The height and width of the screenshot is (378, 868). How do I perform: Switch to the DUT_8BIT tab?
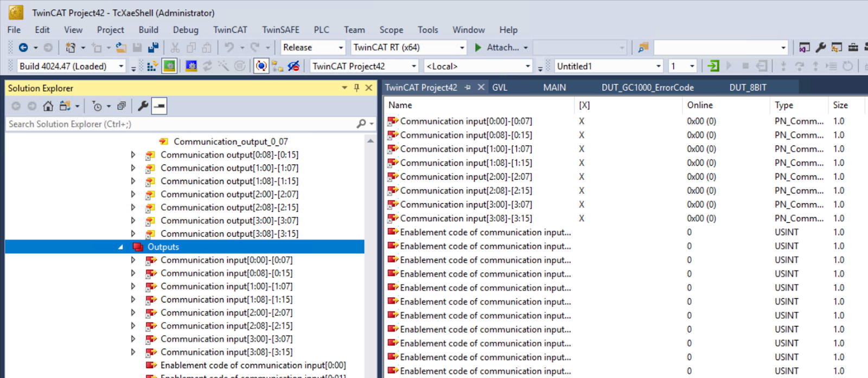[748, 87]
